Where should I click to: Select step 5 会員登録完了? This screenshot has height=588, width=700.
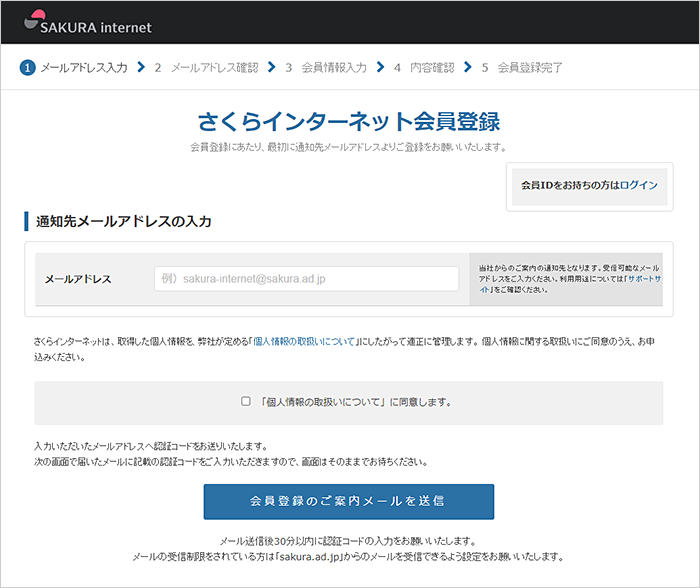click(x=522, y=67)
